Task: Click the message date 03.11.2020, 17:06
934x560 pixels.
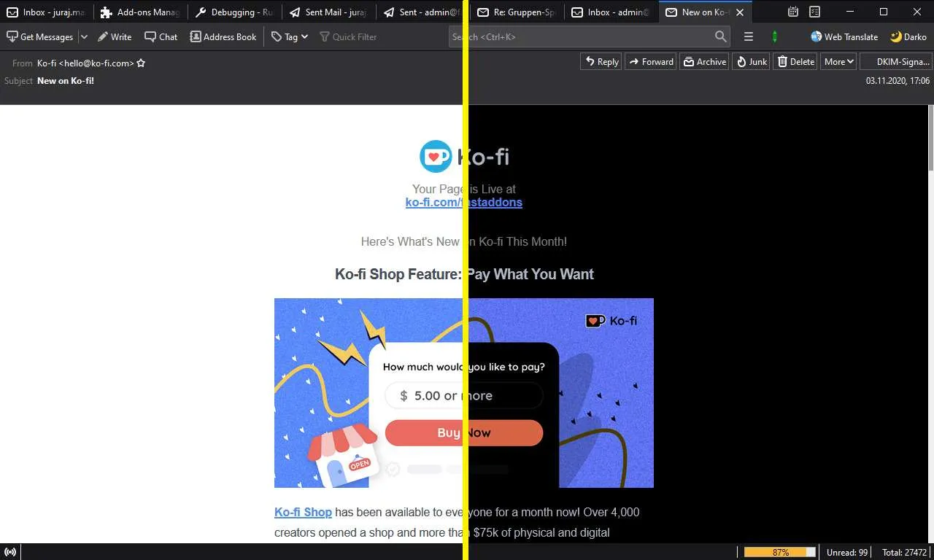Action: pyautogui.click(x=898, y=81)
